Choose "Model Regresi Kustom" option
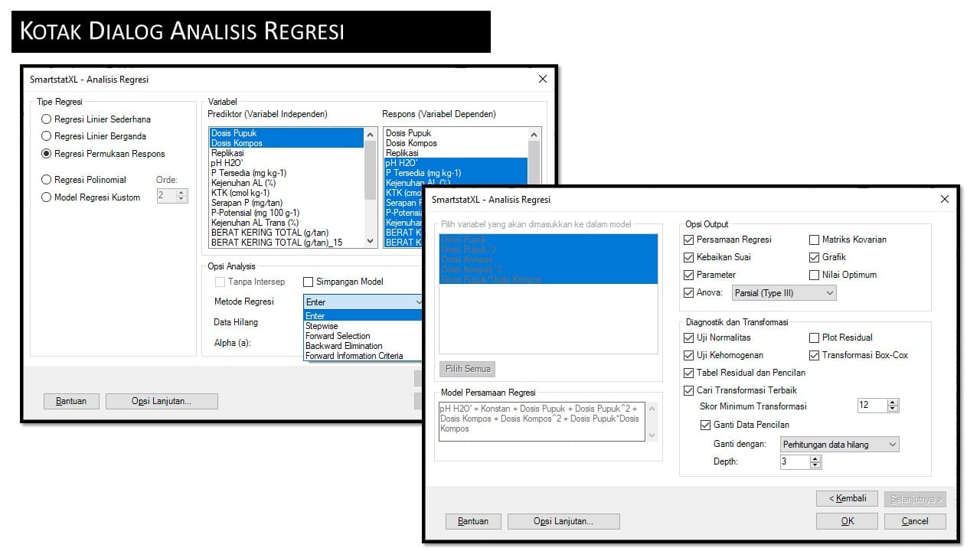This screenshot has width=980, height=551. pos(47,197)
